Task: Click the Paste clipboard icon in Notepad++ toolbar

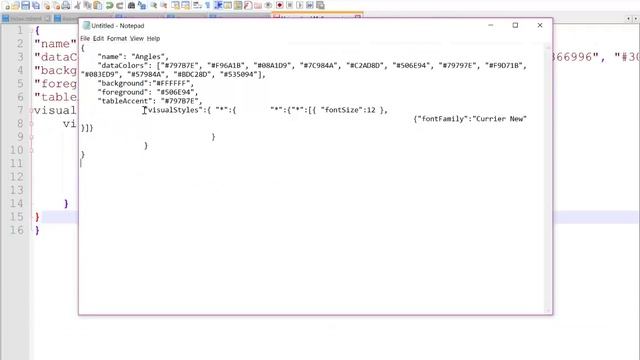Action: tap(97, 5)
